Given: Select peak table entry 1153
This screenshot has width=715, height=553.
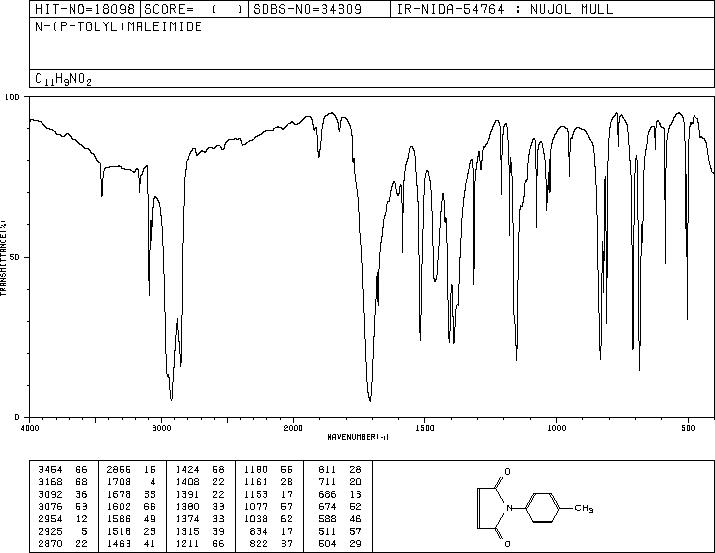Looking at the screenshot, I should (x=256, y=494).
